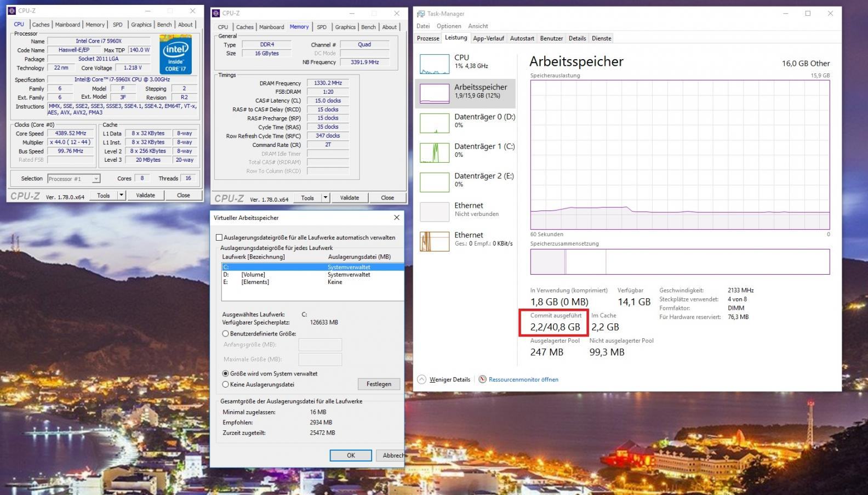Switch to Details tab in Task-Manager

point(577,38)
